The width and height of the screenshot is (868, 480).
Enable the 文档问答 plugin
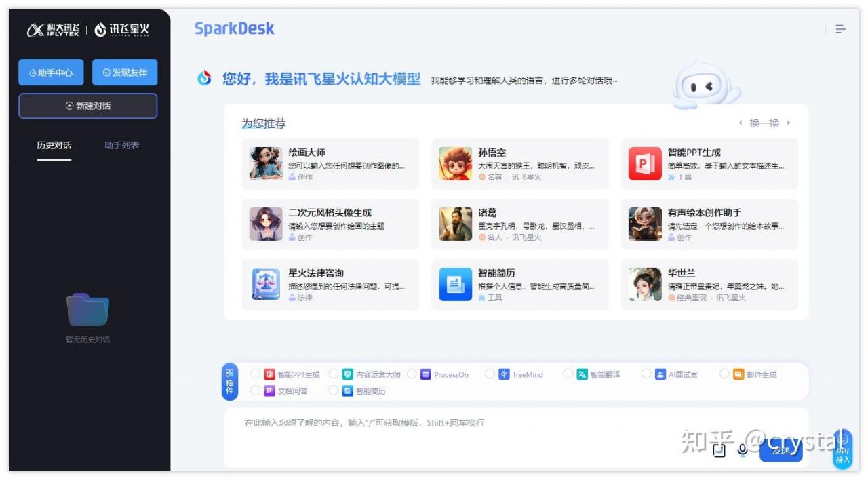click(255, 391)
